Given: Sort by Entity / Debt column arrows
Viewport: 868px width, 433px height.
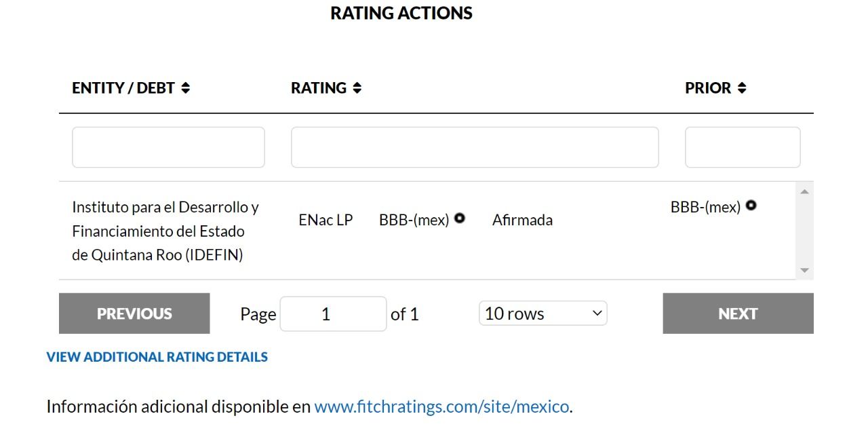Looking at the screenshot, I should 186,88.
